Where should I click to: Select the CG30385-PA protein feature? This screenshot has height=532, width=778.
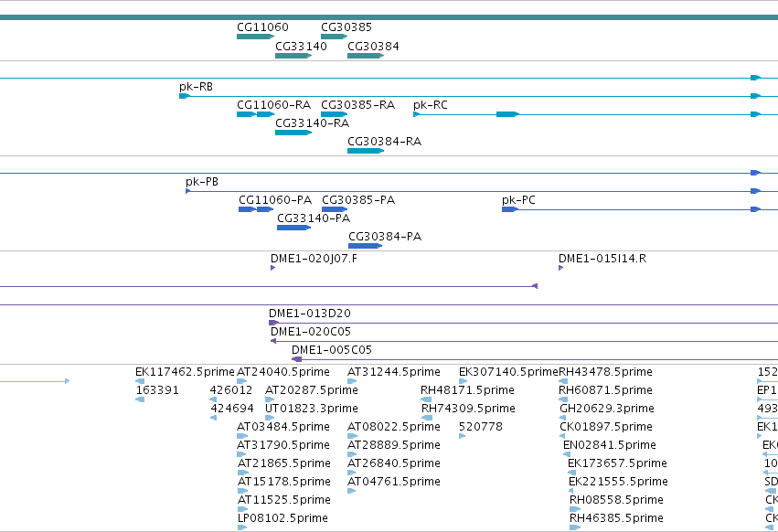point(335,209)
